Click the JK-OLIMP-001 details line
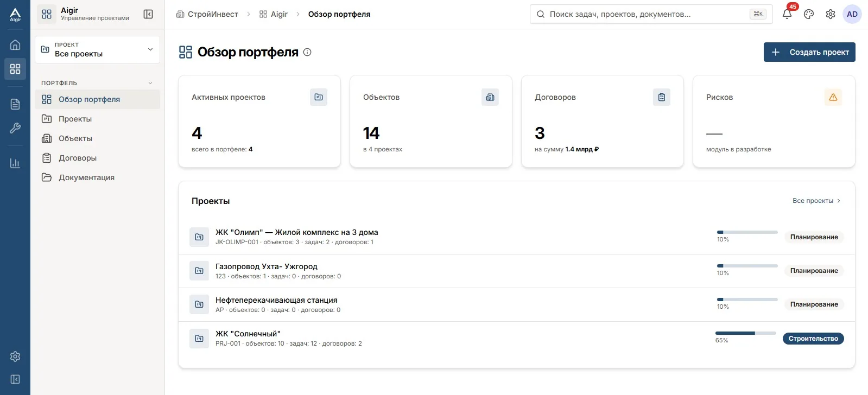868x395 pixels. [x=294, y=242]
